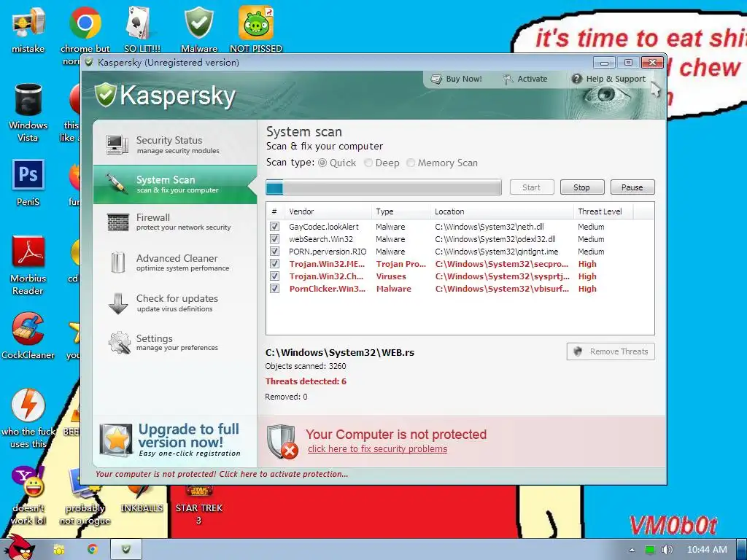Open the Yahoo smiley 'doesn't work lol' icon

28,495
